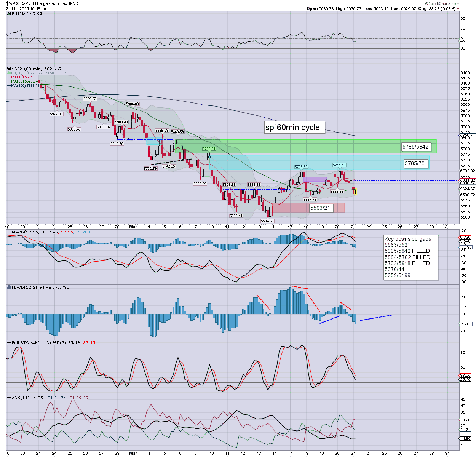Click the green MA(50) legend entry
476x457 pixels.
24,81
